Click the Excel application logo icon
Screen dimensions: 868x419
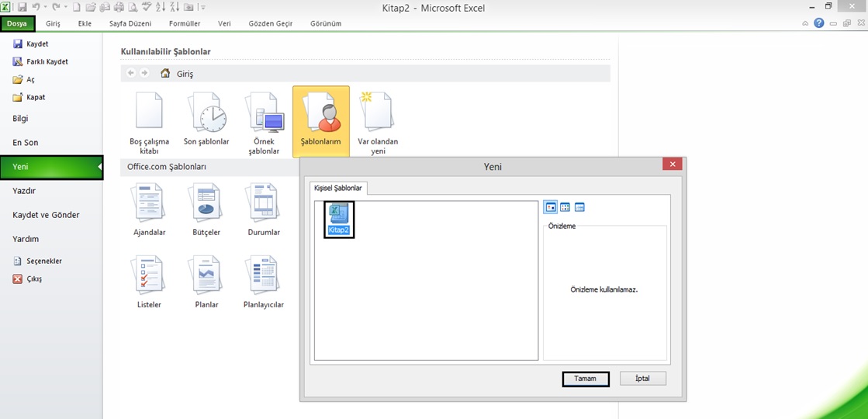(5, 7)
